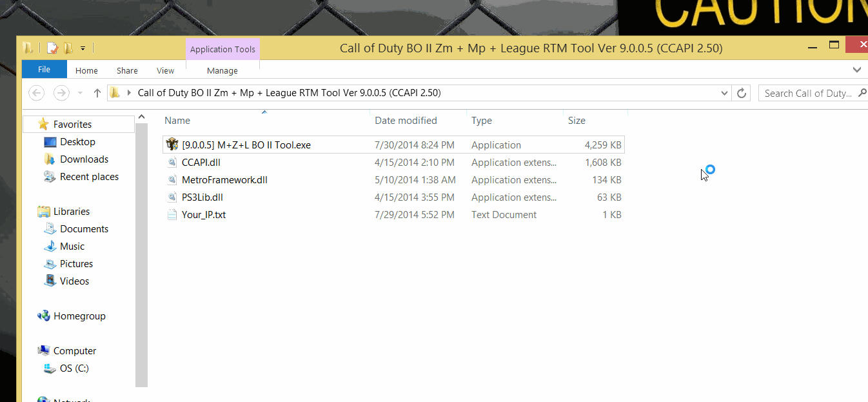Click the Computer monitor icon

coord(43,350)
